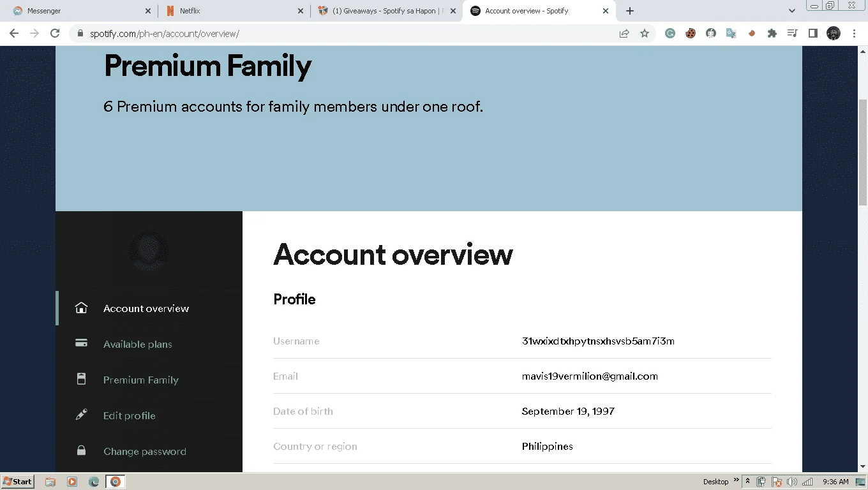Image resolution: width=868 pixels, height=490 pixels.
Task: Open the media control icon
Action: [793, 34]
